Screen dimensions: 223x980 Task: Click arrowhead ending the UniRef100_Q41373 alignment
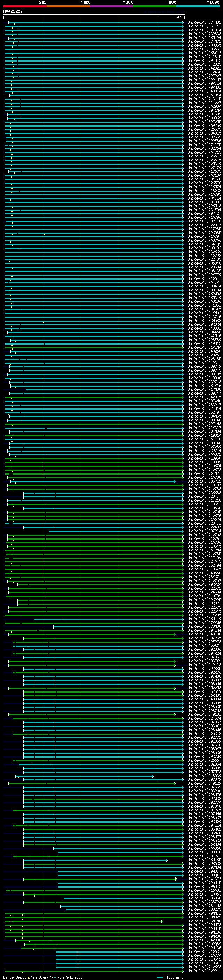coord(176,879)
